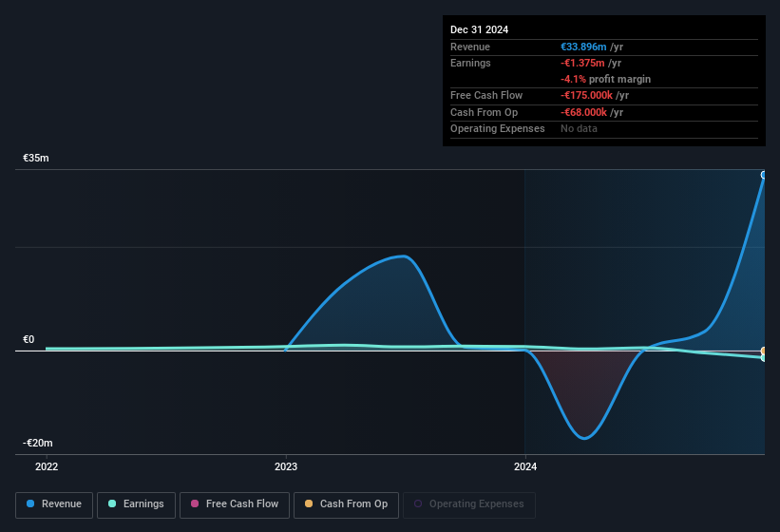Click the teal Earnings legend dot
This screenshot has height=532, width=780.
(112, 503)
